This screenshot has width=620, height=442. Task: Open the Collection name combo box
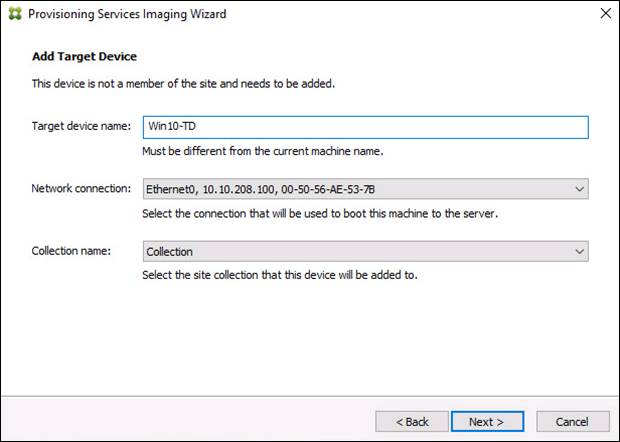coord(355,251)
